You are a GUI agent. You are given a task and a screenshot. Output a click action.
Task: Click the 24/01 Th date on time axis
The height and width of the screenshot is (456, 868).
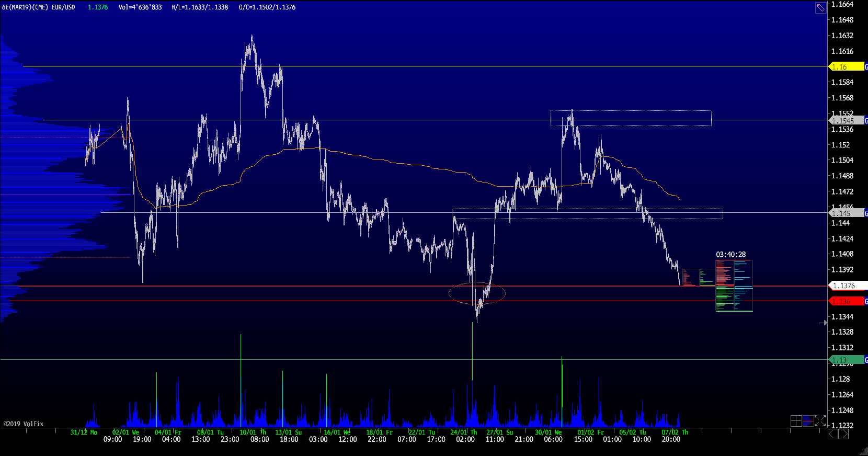[463, 432]
